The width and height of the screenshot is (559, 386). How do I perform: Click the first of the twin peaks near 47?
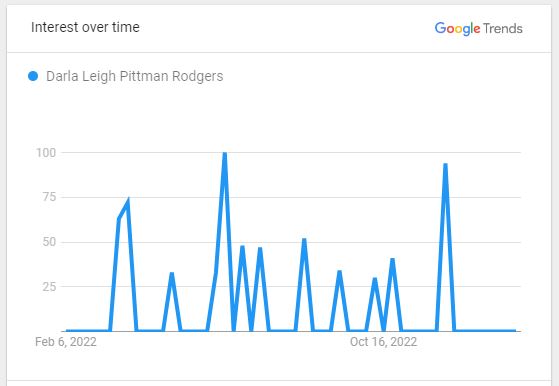coord(242,247)
